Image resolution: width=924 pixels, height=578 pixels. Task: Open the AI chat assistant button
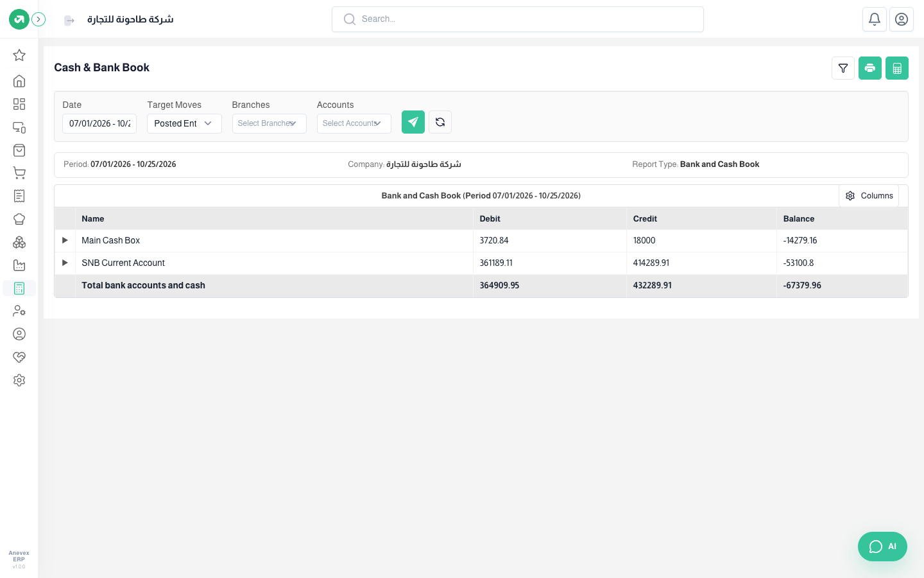[882, 547]
